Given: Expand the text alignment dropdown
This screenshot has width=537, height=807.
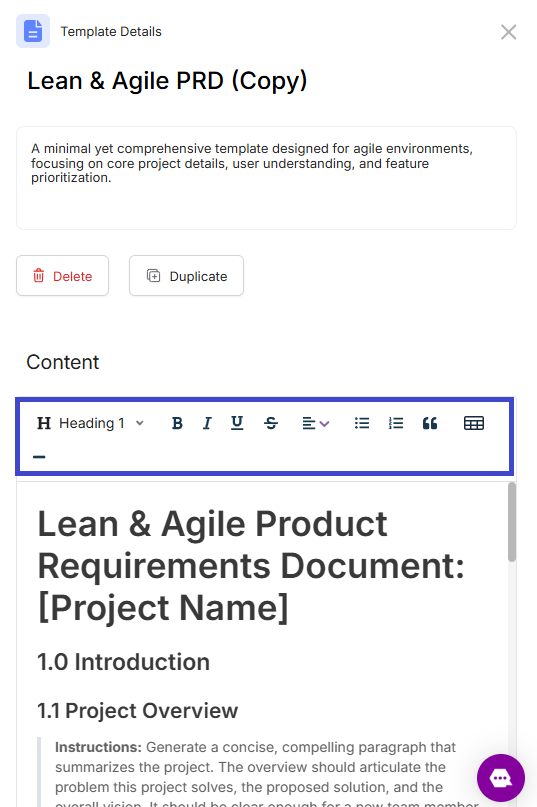Looking at the screenshot, I should click(316, 423).
